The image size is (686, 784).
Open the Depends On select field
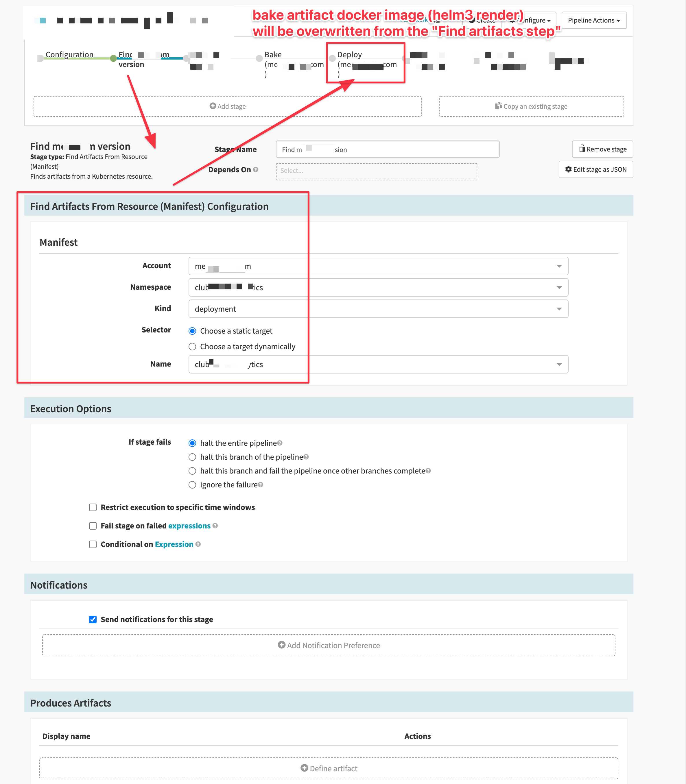click(x=377, y=171)
